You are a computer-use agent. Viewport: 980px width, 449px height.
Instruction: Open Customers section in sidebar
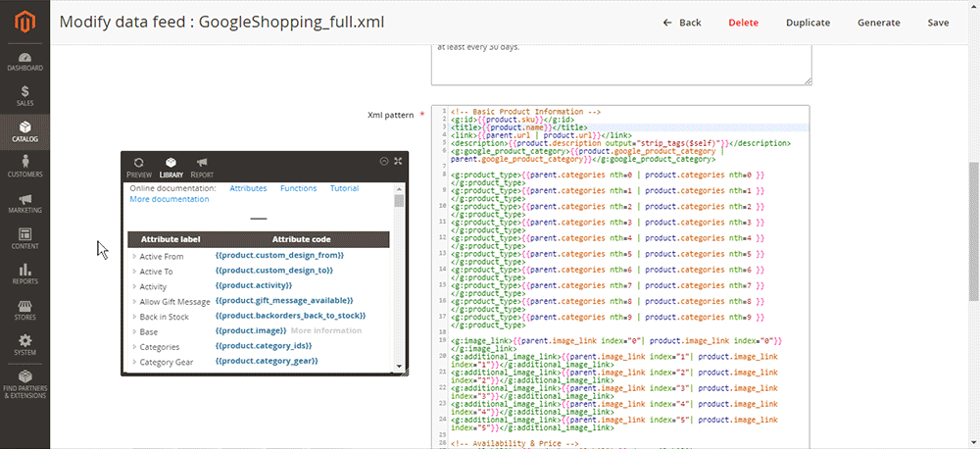pos(24,167)
